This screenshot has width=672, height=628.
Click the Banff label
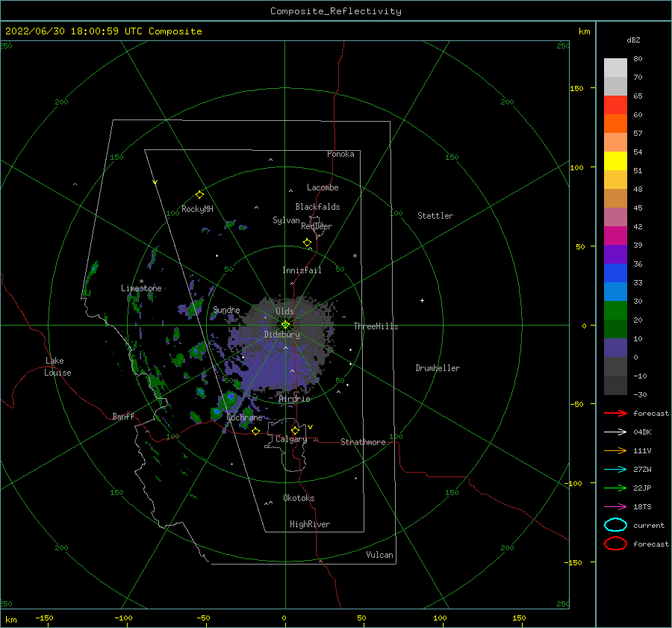[x=123, y=417]
